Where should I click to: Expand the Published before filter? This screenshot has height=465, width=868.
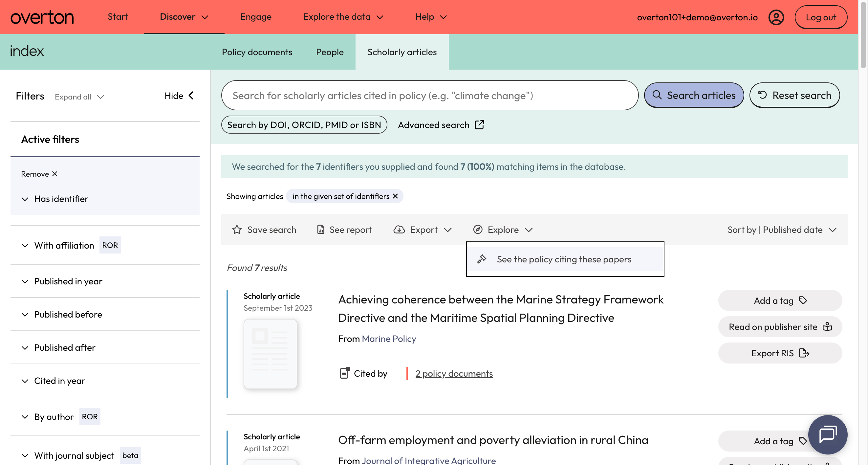pyautogui.click(x=105, y=314)
